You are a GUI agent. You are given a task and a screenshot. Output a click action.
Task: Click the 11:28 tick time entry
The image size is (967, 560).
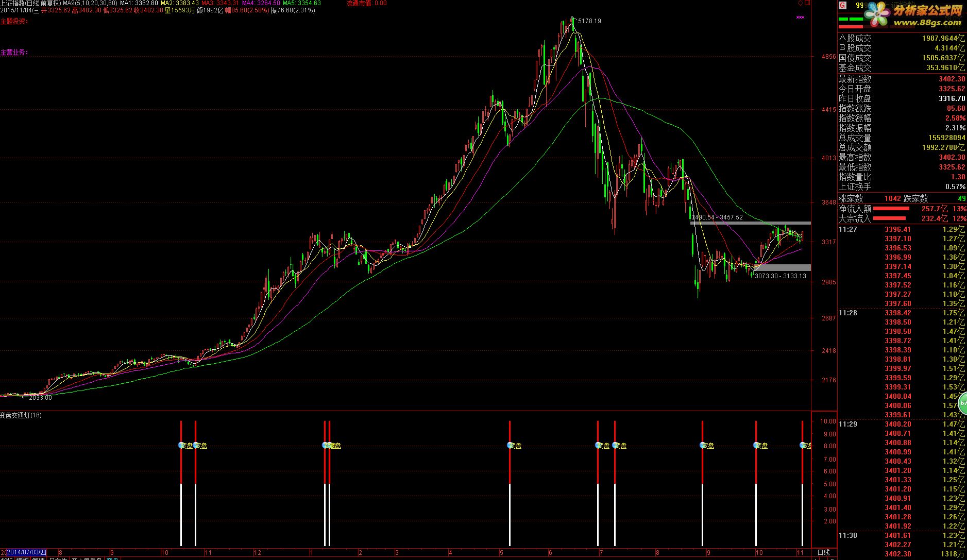click(848, 313)
